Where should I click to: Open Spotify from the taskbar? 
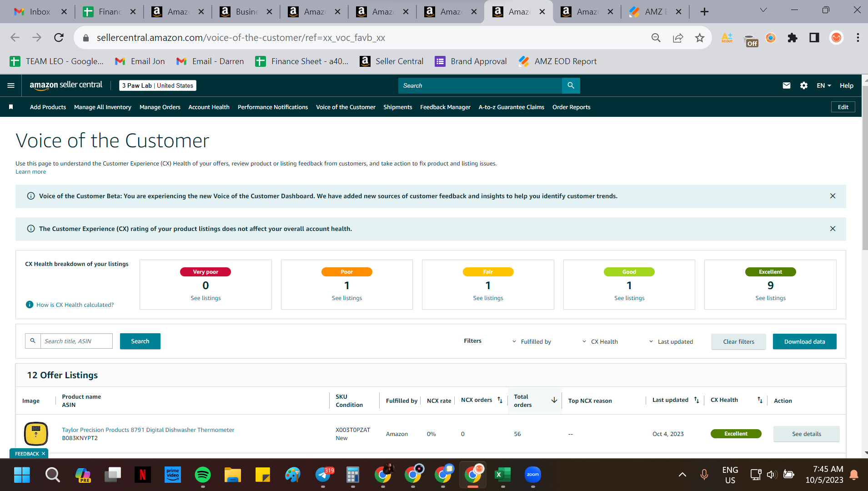pos(203,475)
